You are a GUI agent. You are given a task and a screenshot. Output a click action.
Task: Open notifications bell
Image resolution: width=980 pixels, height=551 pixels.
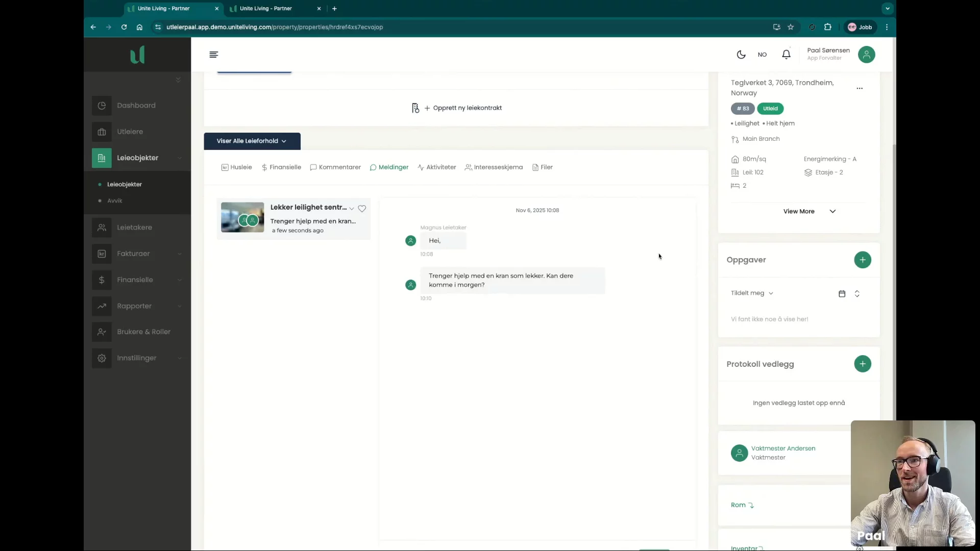point(786,55)
